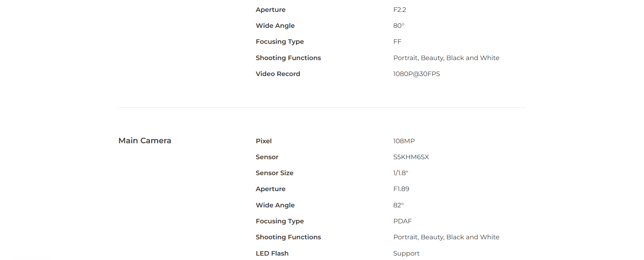The width and height of the screenshot is (644, 260).
Task: Click the Main Camera section heading
Action: (x=145, y=141)
